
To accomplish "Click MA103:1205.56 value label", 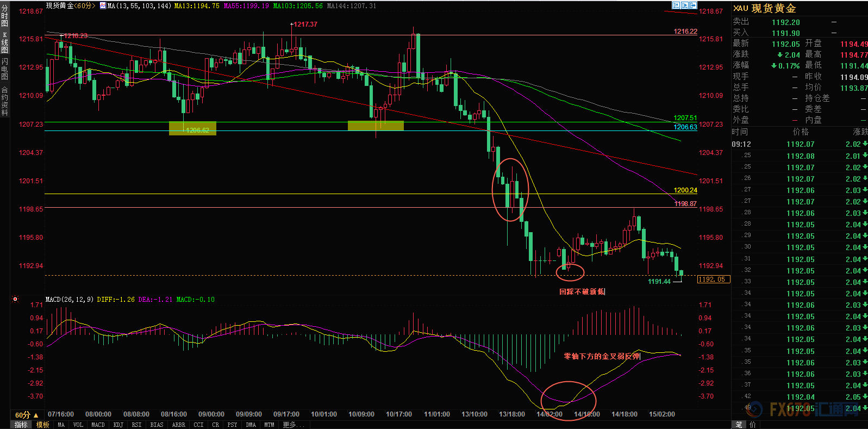I will click(298, 6).
